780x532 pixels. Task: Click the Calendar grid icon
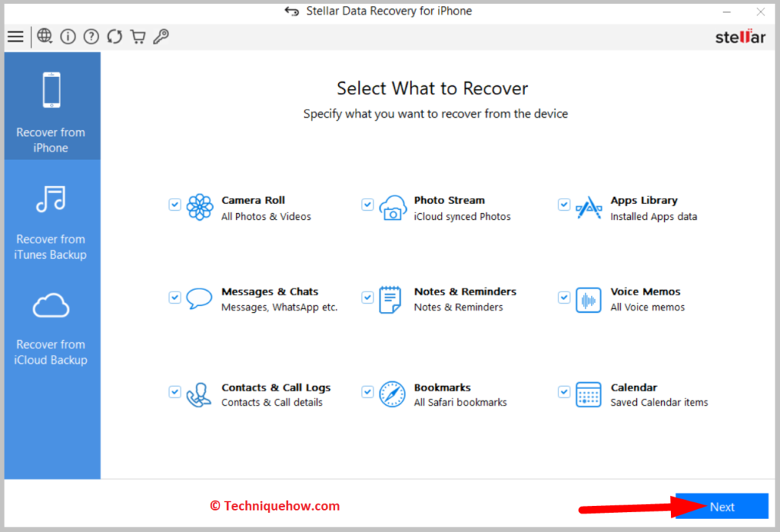[x=589, y=395]
